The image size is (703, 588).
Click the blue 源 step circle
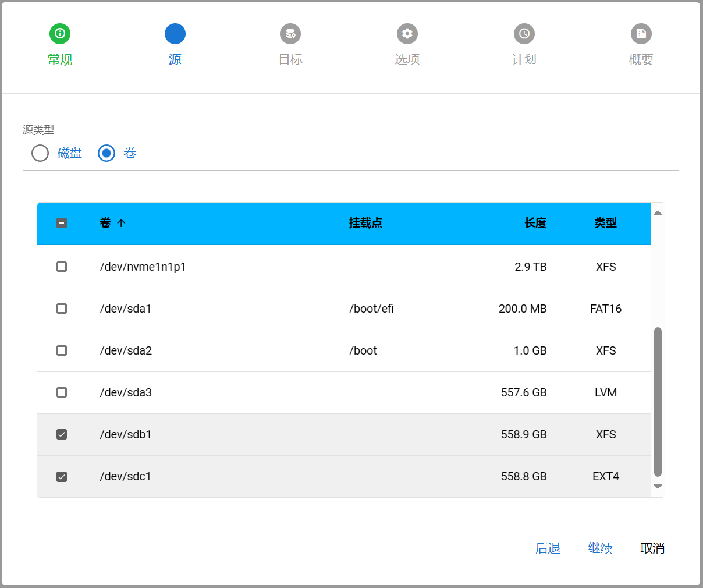pyautogui.click(x=175, y=34)
